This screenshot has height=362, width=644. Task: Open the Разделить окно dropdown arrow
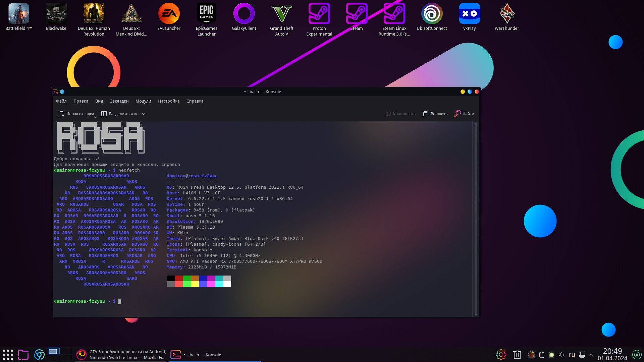[x=144, y=114]
